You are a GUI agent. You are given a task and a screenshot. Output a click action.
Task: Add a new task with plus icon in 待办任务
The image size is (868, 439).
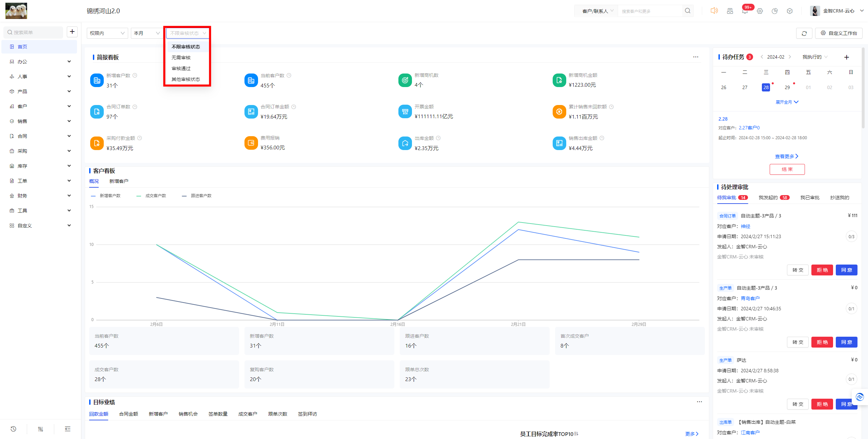coord(847,57)
